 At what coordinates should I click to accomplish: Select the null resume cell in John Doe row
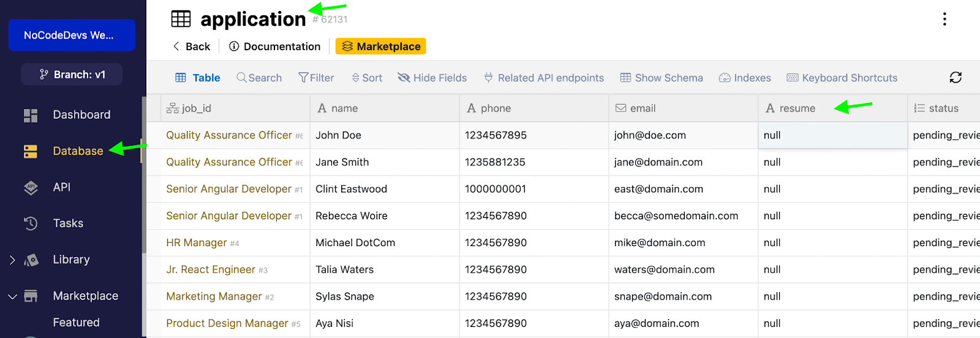pyautogui.click(x=833, y=135)
